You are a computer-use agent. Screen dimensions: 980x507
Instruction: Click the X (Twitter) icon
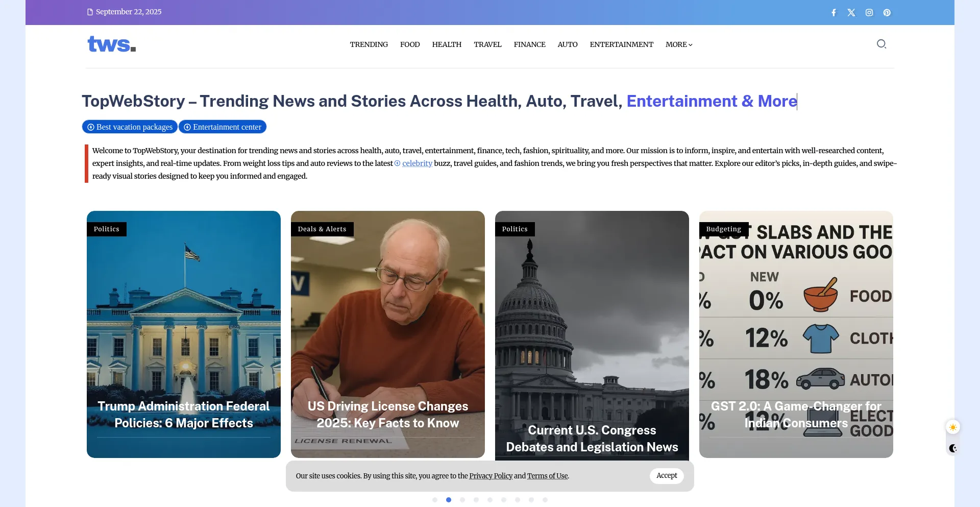point(851,13)
